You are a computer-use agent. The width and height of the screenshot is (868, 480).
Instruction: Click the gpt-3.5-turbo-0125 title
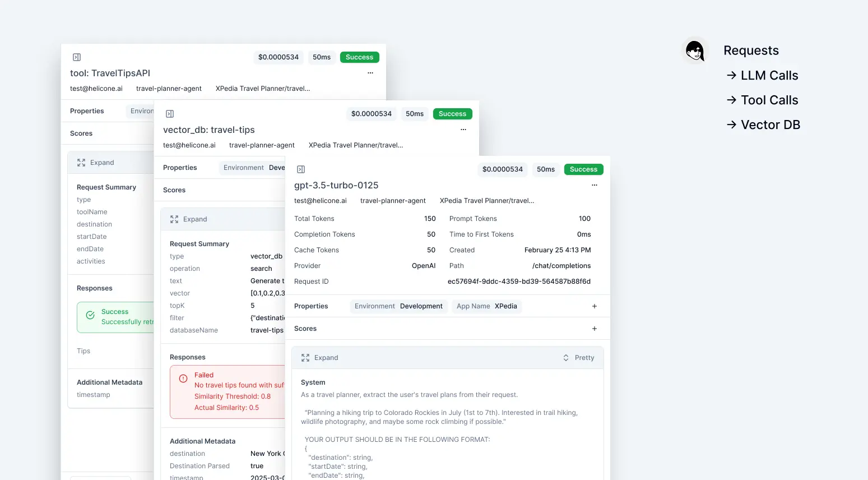pyautogui.click(x=336, y=185)
